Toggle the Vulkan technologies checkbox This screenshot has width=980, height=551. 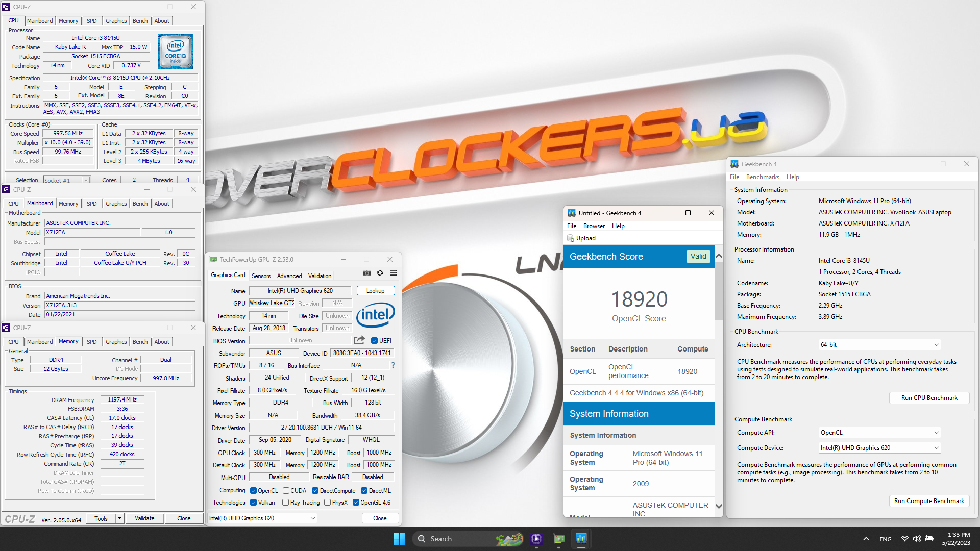[253, 503]
